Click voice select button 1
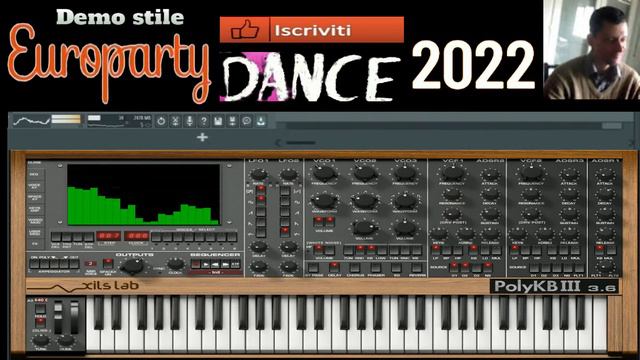This screenshot has height=360, width=640. coord(157,237)
